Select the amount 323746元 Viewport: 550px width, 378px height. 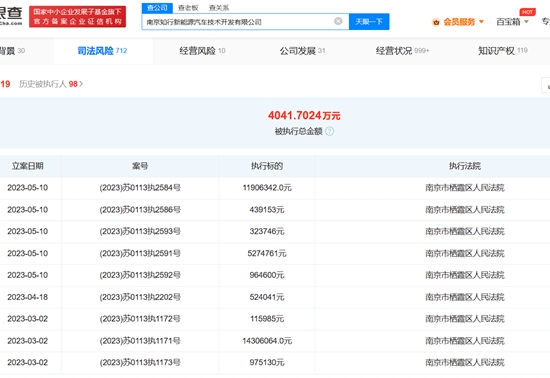click(267, 231)
